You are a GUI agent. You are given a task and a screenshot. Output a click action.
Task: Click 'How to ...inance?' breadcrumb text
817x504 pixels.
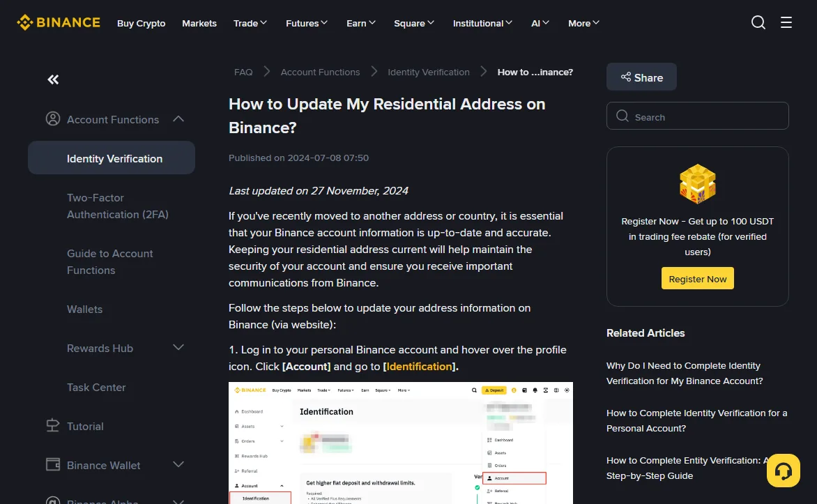click(535, 72)
